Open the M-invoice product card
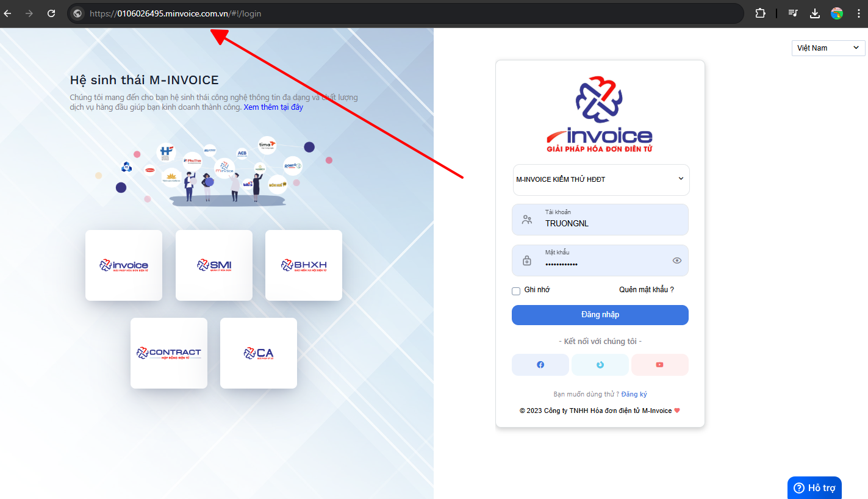Viewport: 868px width, 499px height. point(124,265)
